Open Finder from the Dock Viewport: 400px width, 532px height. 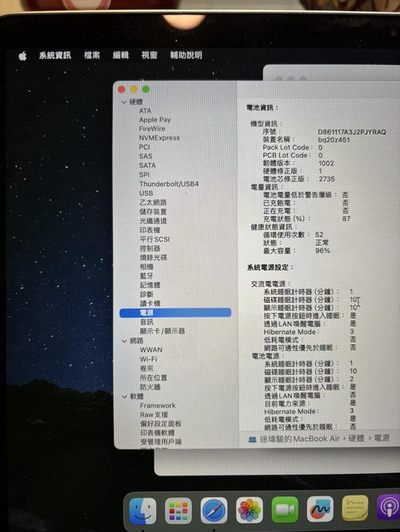143,510
